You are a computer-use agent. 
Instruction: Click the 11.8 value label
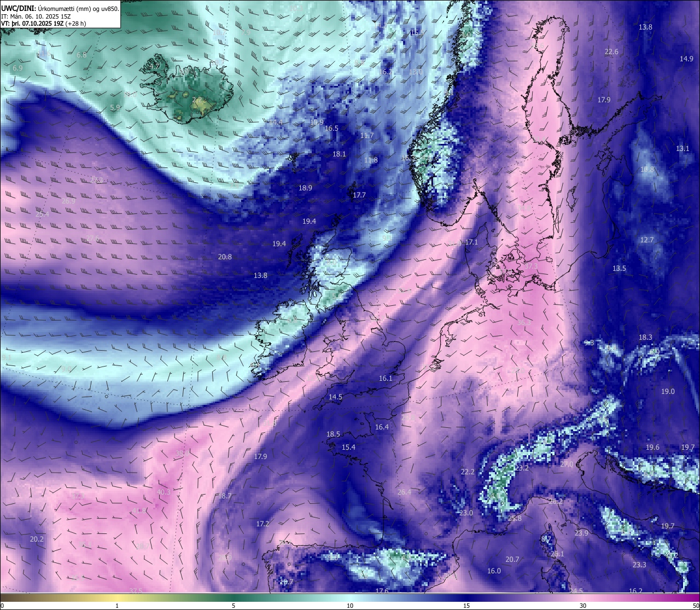pos(371,160)
